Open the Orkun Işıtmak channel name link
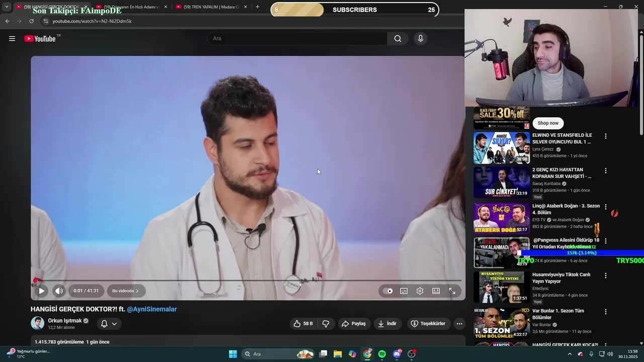644x362 pixels. click(x=64, y=321)
